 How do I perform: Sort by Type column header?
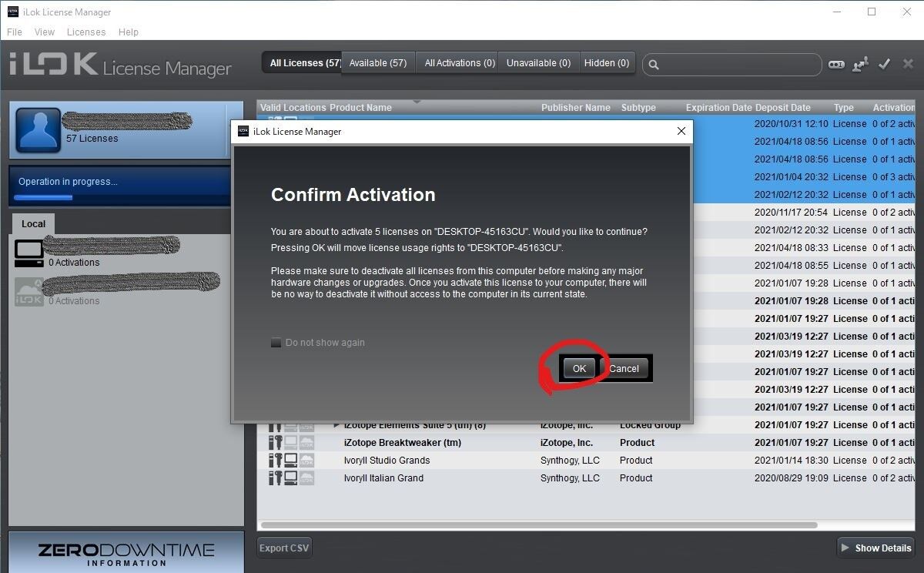[843, 108]
